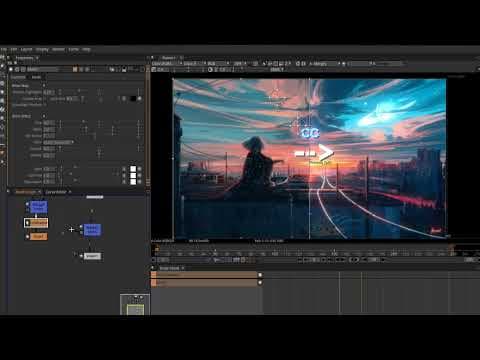
Task: Open the first of three white color swatches
Action: (133, 169)
